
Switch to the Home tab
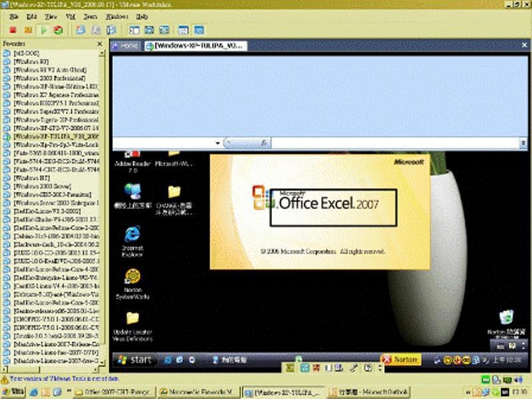[126, 45]
